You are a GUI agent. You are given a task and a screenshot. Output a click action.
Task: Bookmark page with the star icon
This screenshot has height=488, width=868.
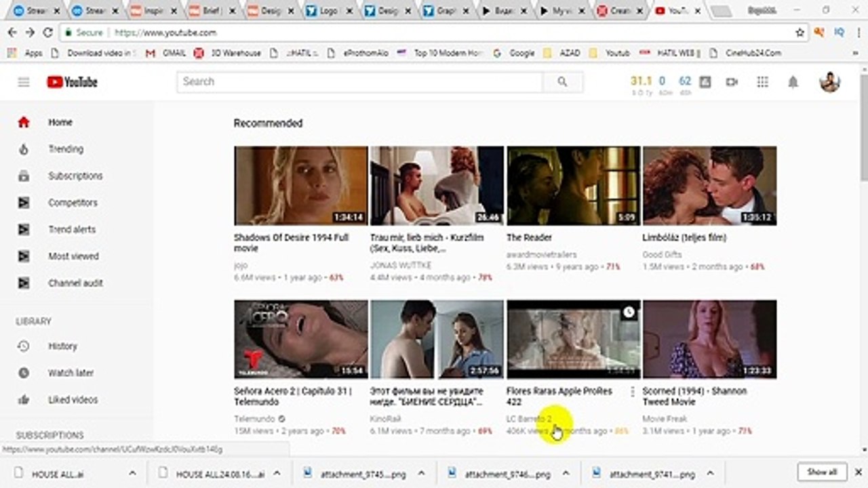click(800, 32)
